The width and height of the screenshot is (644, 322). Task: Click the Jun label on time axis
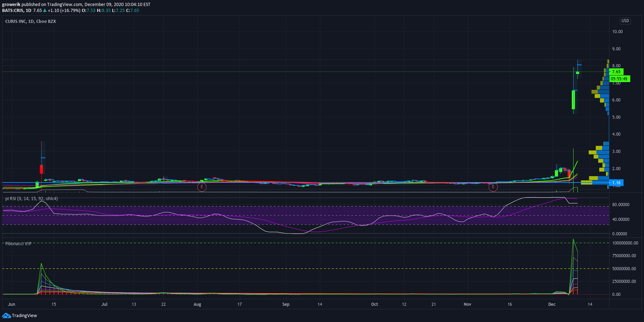coord(12,304)
